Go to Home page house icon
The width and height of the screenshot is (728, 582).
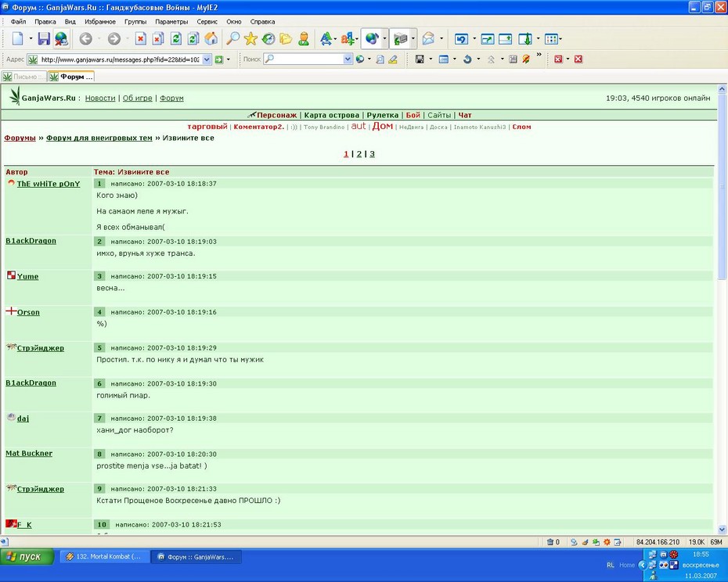(211, 39)
